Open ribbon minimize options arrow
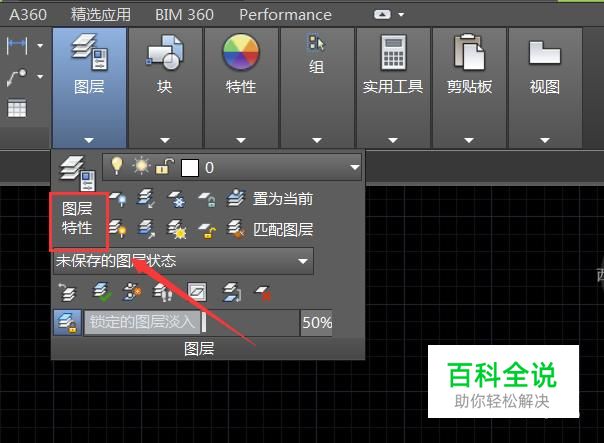Viewport: 604px width, 443px height. (401, 15)
